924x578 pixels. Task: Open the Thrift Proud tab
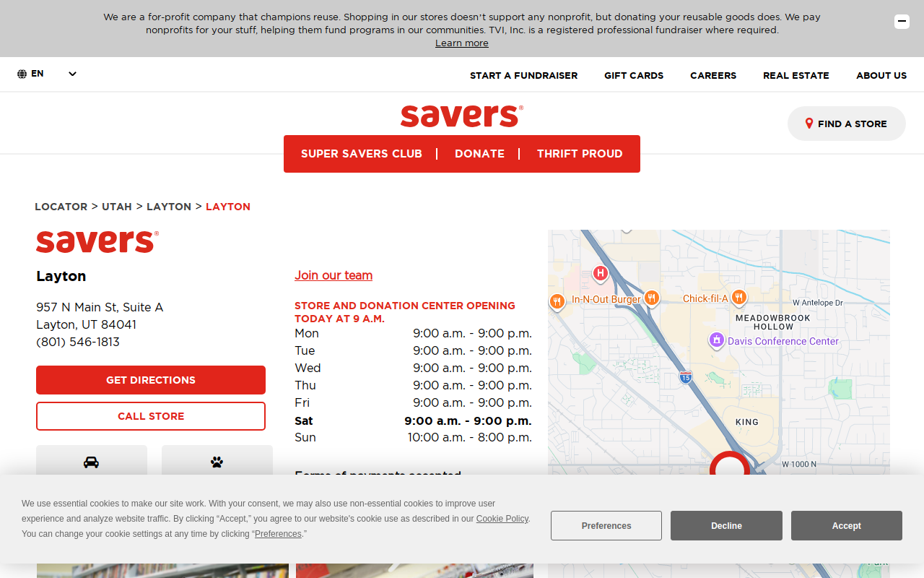click(580, 154)
